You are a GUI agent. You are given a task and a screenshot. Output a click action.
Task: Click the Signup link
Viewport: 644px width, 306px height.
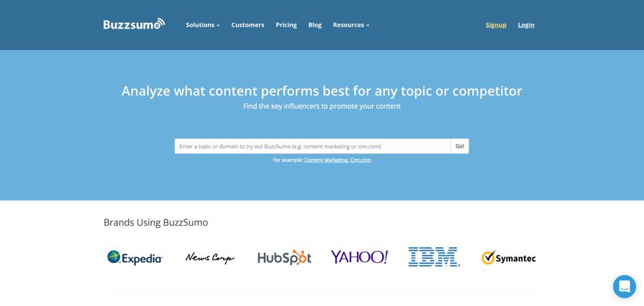[x=496, y=25]
